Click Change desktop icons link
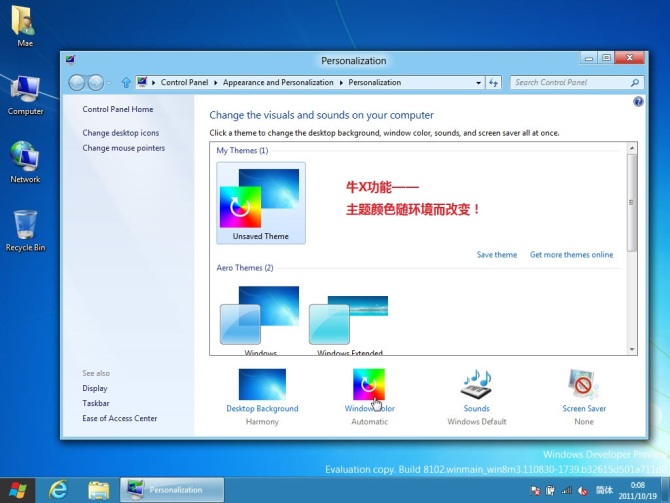Viewport: 670px width, 503px height. [x=120, y=133]
